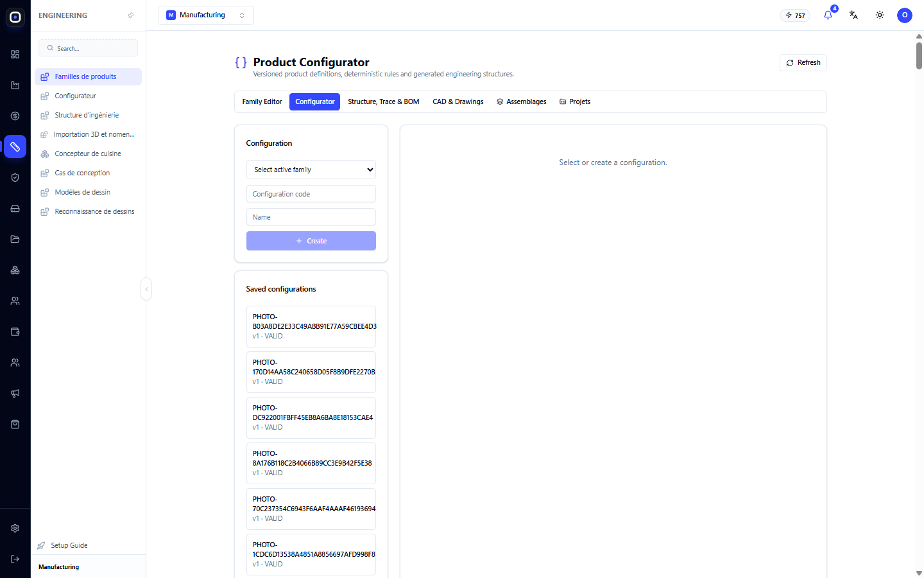Screen dimensions: 924x578
Task: Click the Manufacturing label at sidebar bottom
Action: coord(59,567)
